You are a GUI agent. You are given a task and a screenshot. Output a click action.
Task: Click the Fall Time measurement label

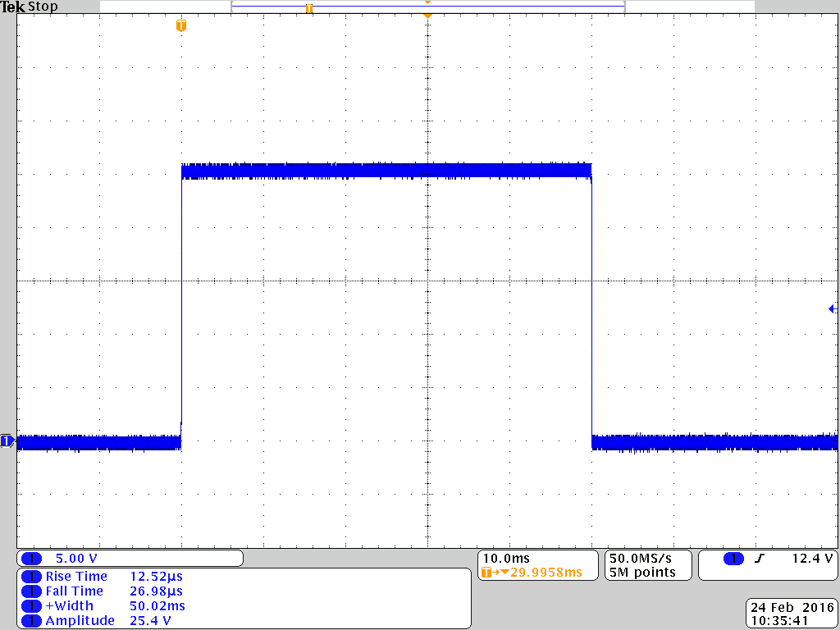75,591
